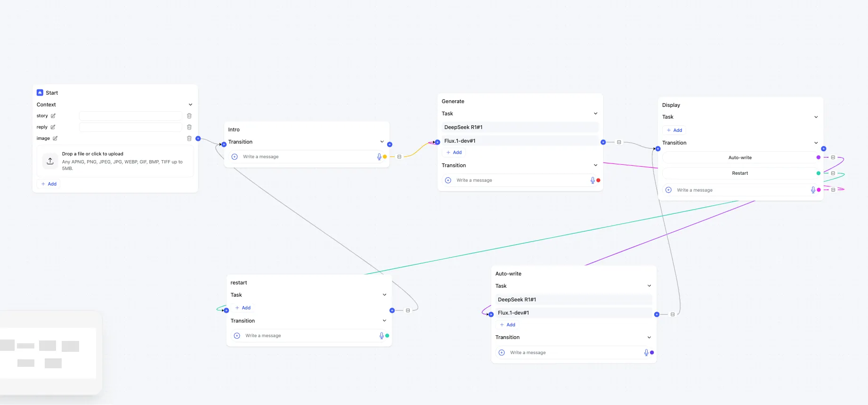The height and width of the screenshot is (405, 868).
Task: Click the microphone icon in Display node
Action: point(813,190)
